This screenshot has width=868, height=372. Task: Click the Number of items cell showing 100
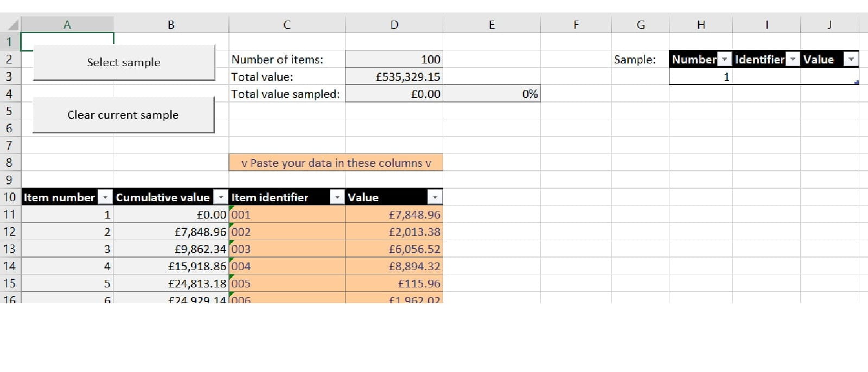pyautogui.click(x=394, y=60)
